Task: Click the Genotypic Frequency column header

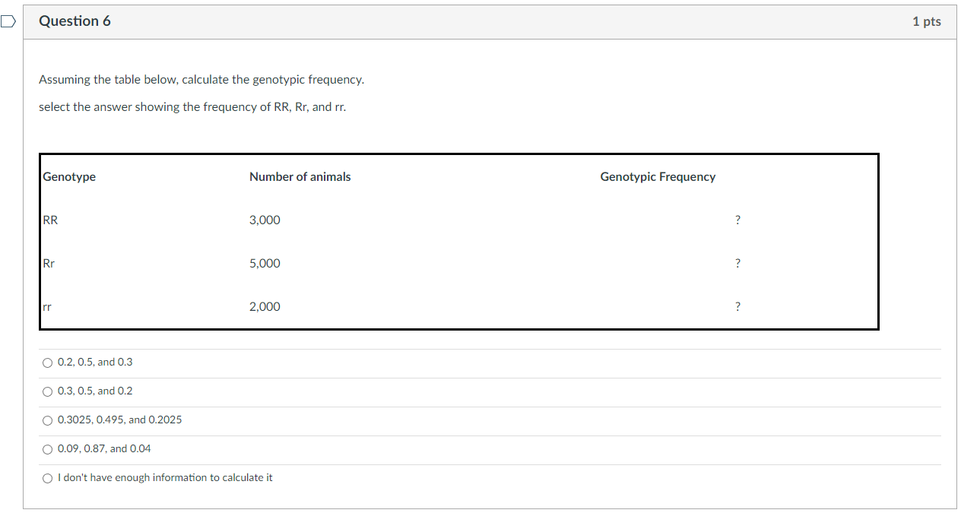Action: click(658, 176)
